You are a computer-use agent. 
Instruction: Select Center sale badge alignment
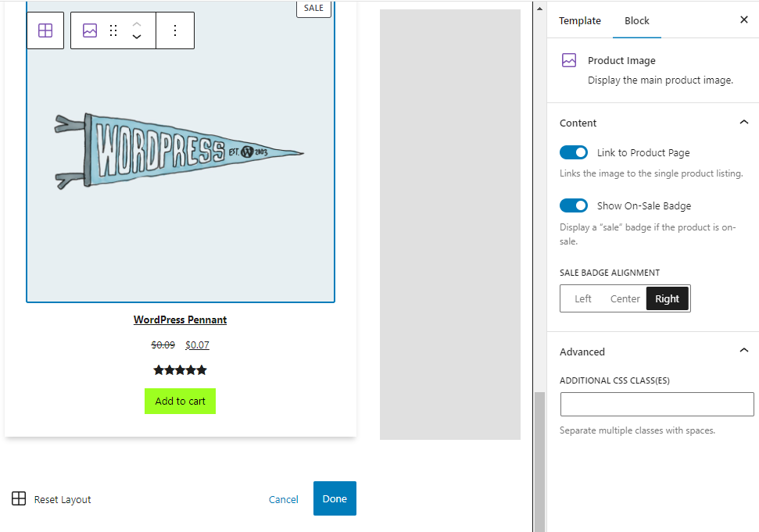pos(625,298)
